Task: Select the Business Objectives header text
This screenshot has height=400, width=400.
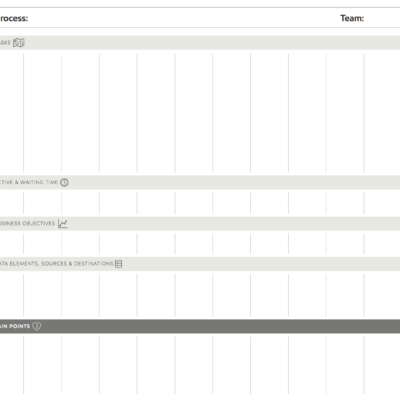Action: pyautogui.click(x=27, y=223)
